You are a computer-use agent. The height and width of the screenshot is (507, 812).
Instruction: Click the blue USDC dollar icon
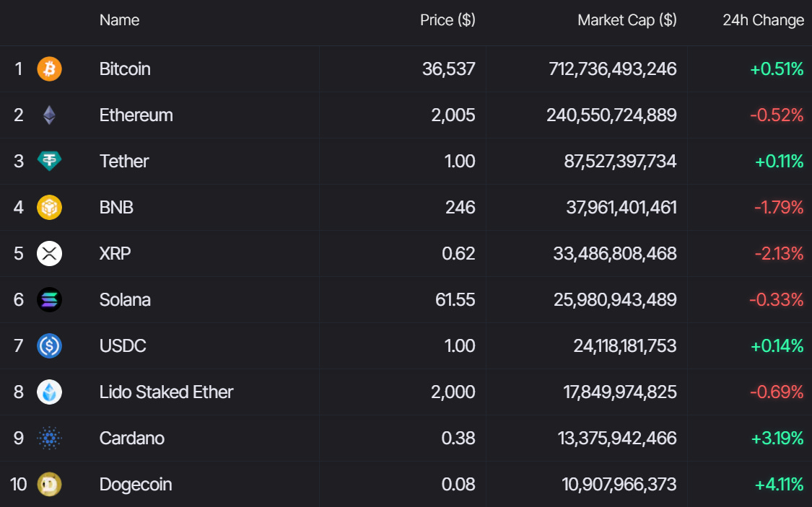(x=49, y=345)
